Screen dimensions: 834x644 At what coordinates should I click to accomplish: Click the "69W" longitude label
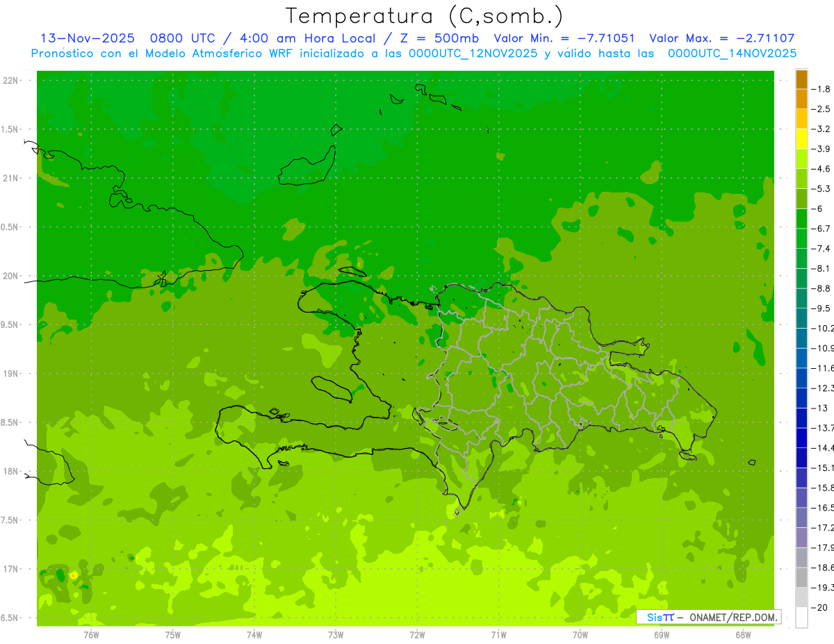coord(662,634)
